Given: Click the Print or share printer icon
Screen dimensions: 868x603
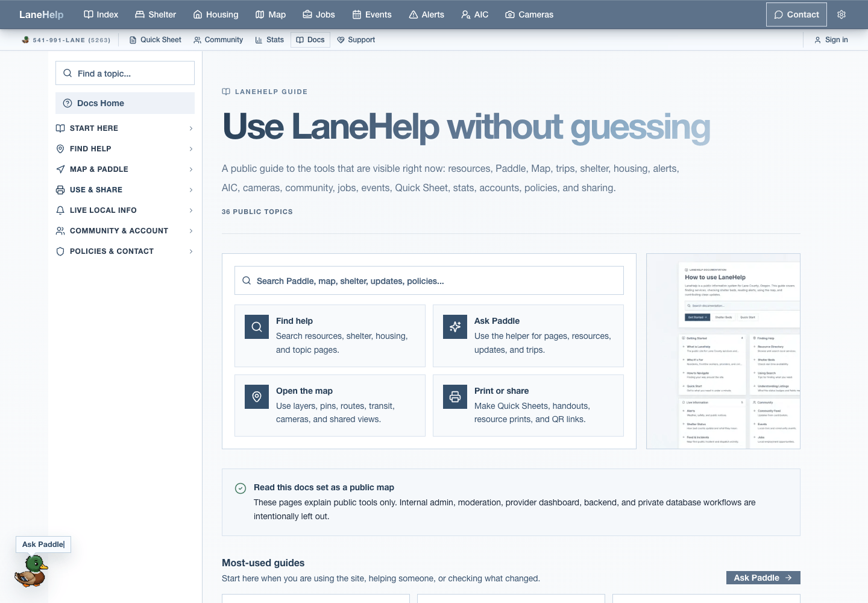Looking at the screenshot, I should point(455,397).
